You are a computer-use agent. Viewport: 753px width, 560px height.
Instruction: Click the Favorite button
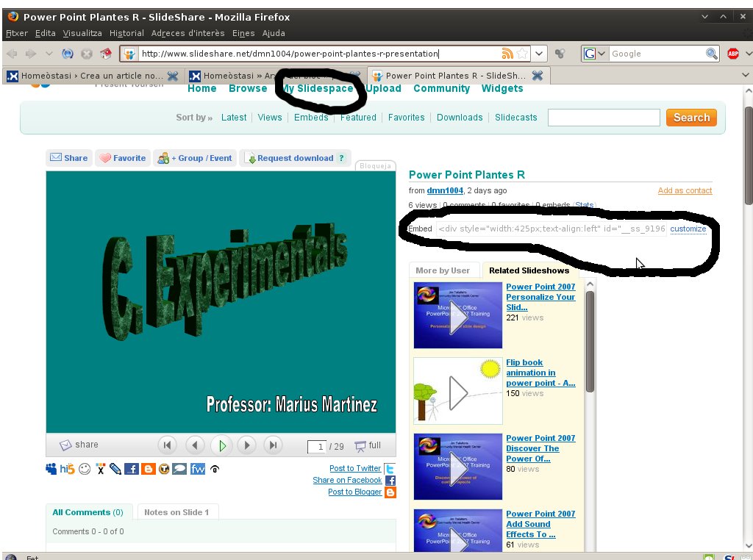123,158
